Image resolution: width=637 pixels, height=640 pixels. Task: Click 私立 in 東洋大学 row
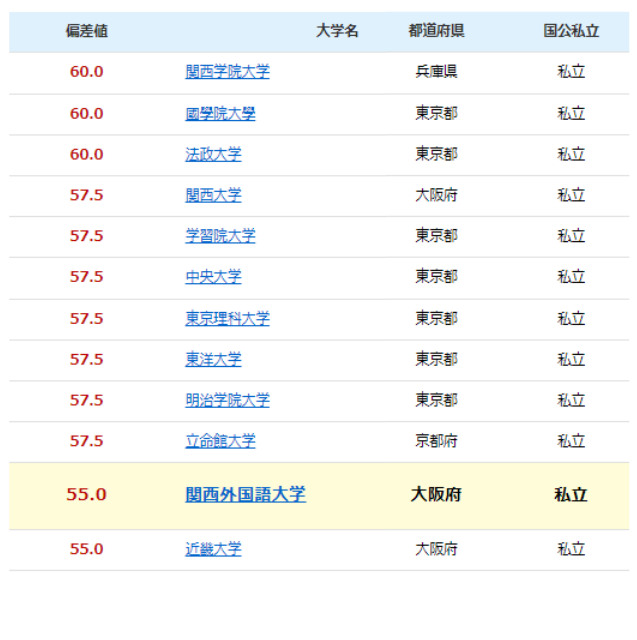tap(571, 359)
